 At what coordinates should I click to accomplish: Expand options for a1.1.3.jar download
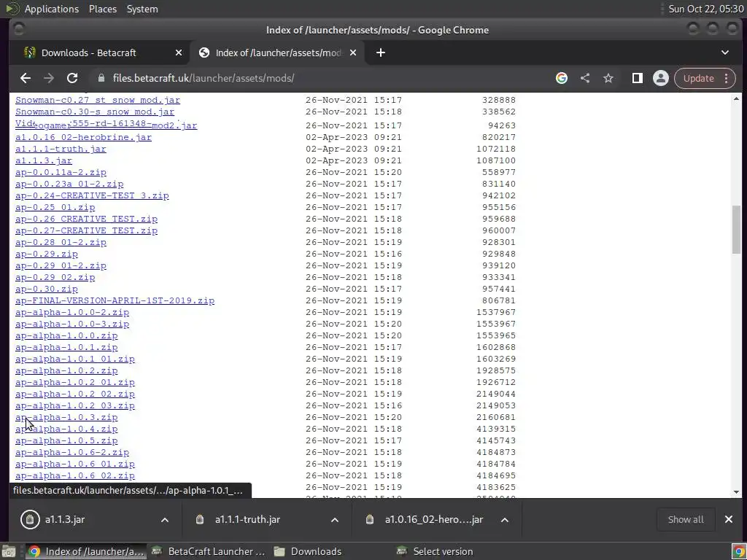(x=165, y=519)
